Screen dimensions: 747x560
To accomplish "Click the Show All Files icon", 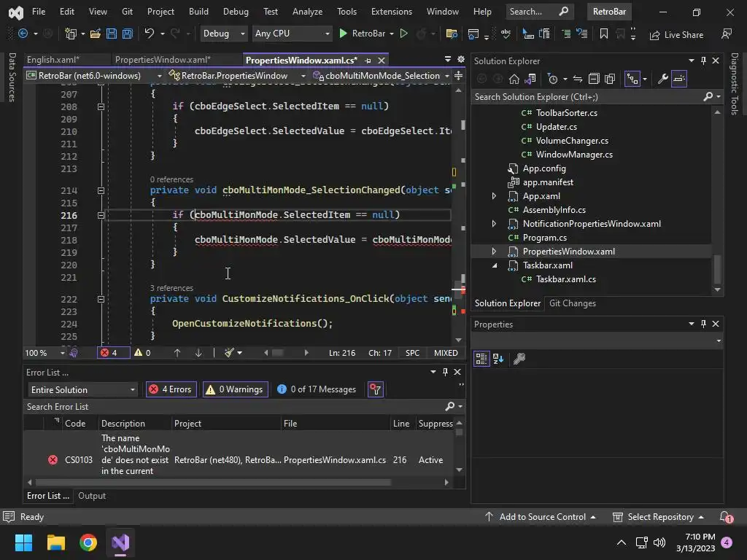I will tap(610, 79).
